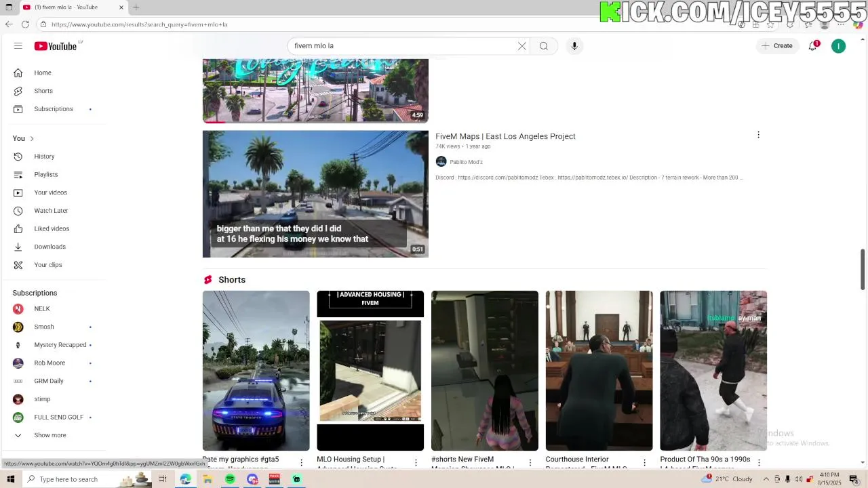Open the mansion showcase short thumbnail
The height and width of the screenshot is (488, 868).
(485, 371)
